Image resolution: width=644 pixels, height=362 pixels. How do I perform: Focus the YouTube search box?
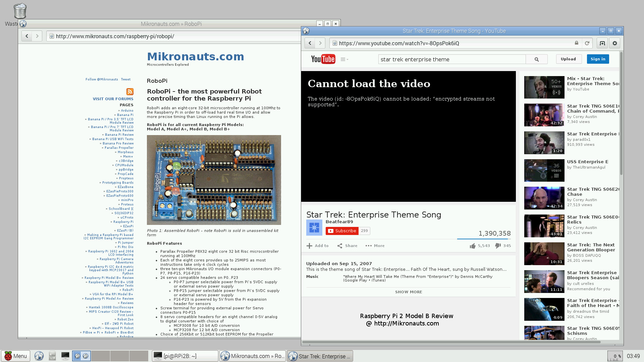click(452, 59)
